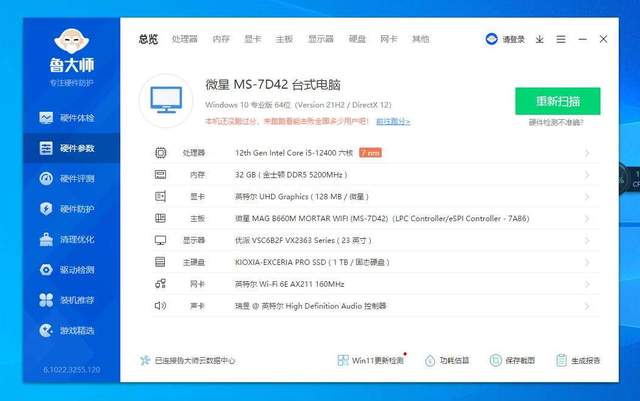This screenshot has width=640, height=401.
Task: Open 硬件体检 in the sidebar
Action: coord(71,118)
